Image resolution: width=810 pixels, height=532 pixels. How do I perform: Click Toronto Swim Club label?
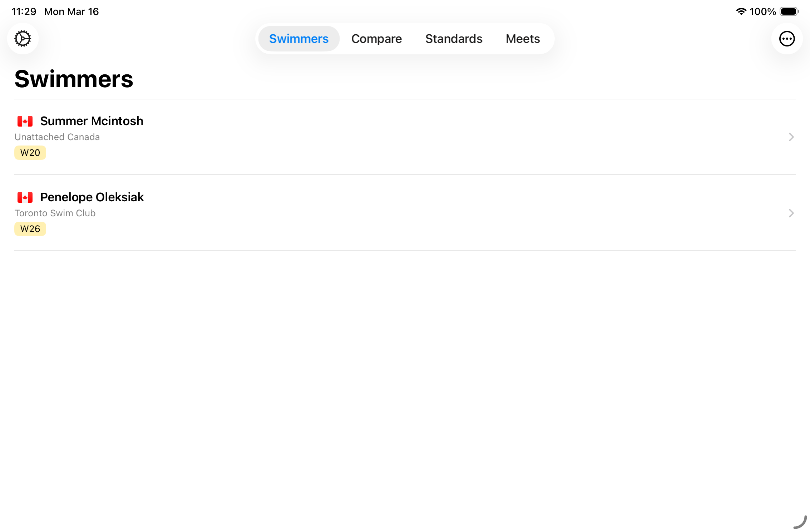pyautogui.click(x=55, y=213)
